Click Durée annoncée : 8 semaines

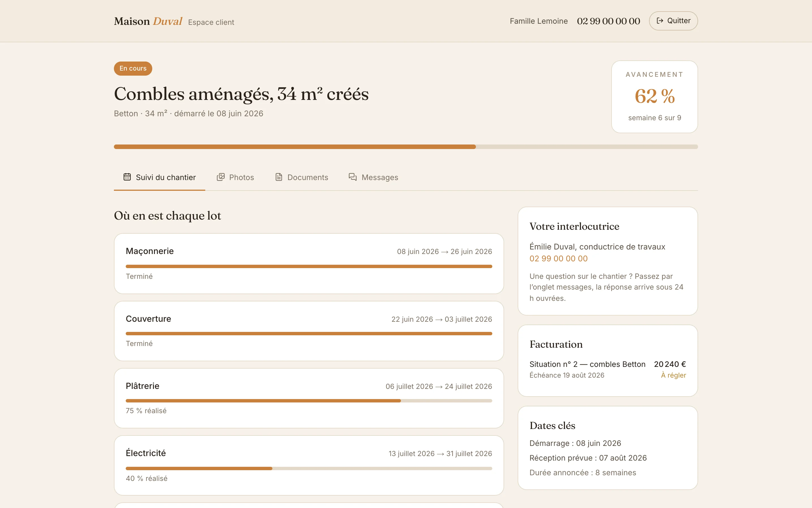582,473
